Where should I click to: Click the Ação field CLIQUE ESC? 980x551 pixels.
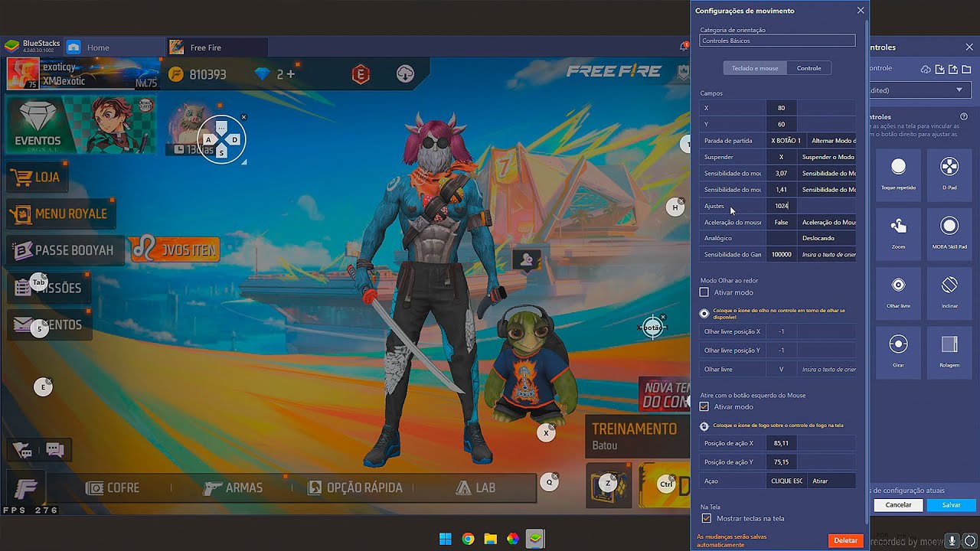(x=786, y=481)
